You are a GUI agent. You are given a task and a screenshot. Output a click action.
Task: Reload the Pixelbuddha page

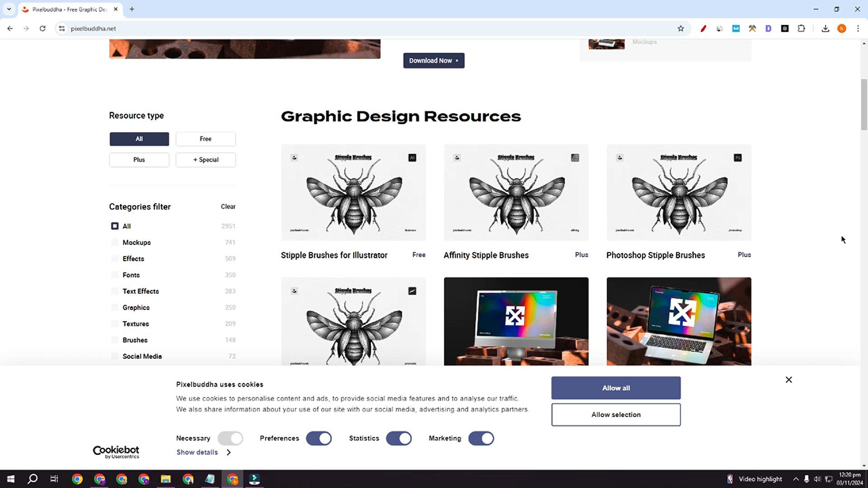[42, 28]
